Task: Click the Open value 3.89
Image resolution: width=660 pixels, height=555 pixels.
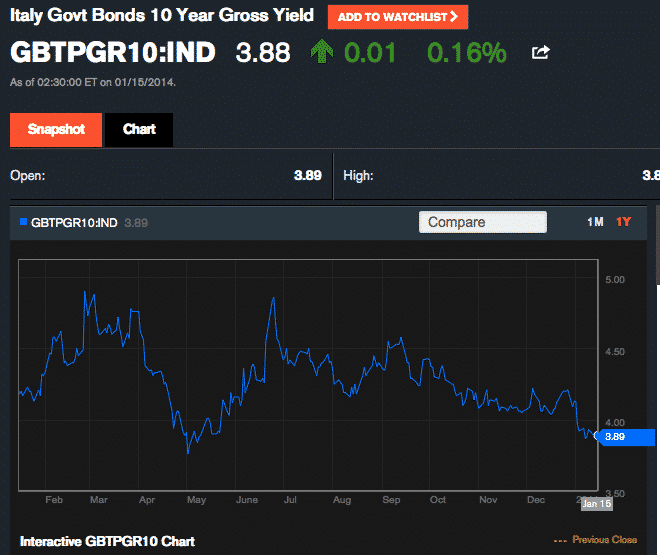Action: (x=307, y=175)
